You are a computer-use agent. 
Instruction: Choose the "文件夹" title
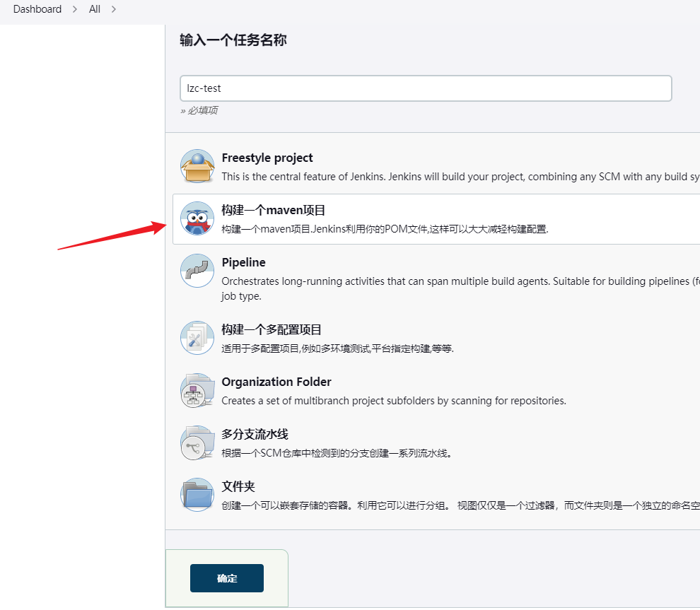pos(238,486)
